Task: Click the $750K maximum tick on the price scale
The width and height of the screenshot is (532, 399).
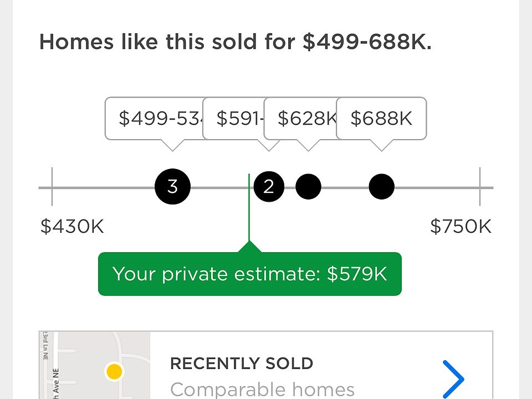Action: [x=480, y=187]
